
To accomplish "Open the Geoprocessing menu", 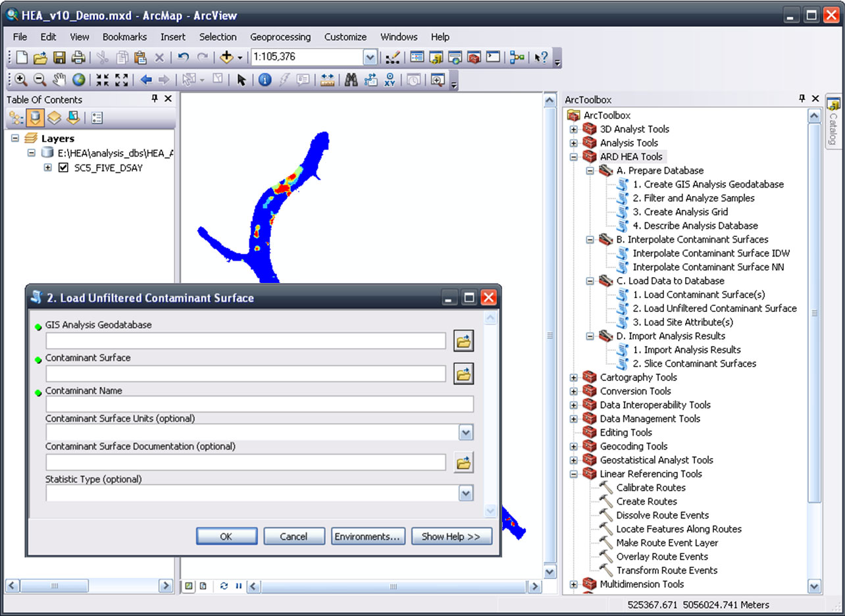I will pos(280,37).
